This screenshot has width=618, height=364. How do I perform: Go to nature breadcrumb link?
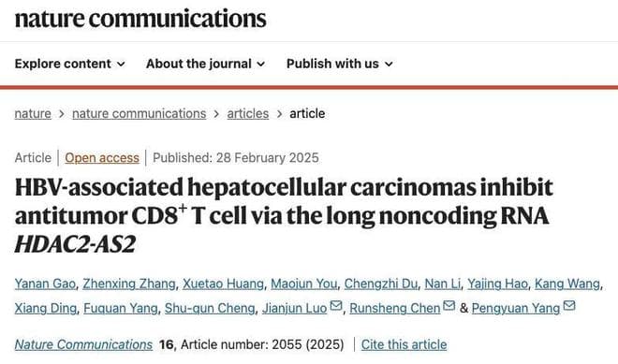[33, 114]
